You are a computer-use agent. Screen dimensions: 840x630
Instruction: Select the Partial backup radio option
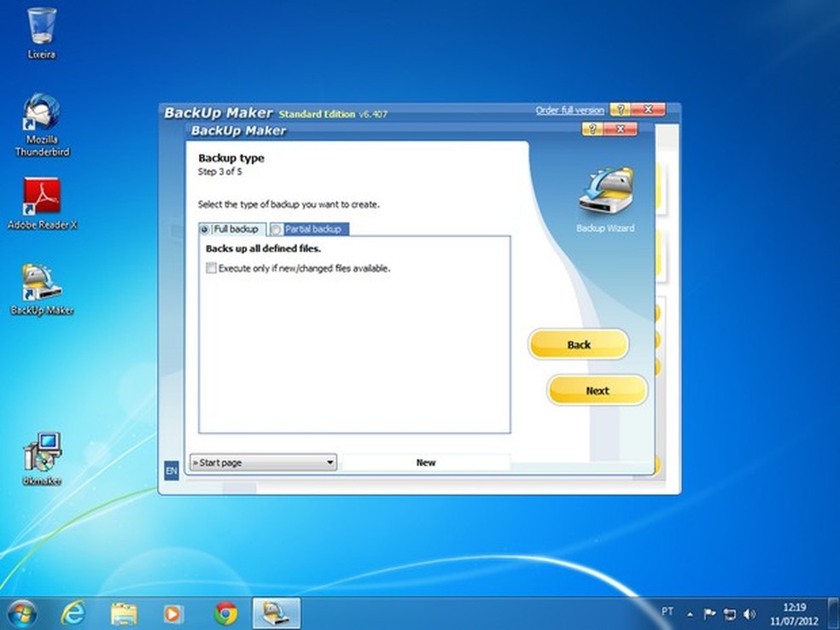(277, 230)
